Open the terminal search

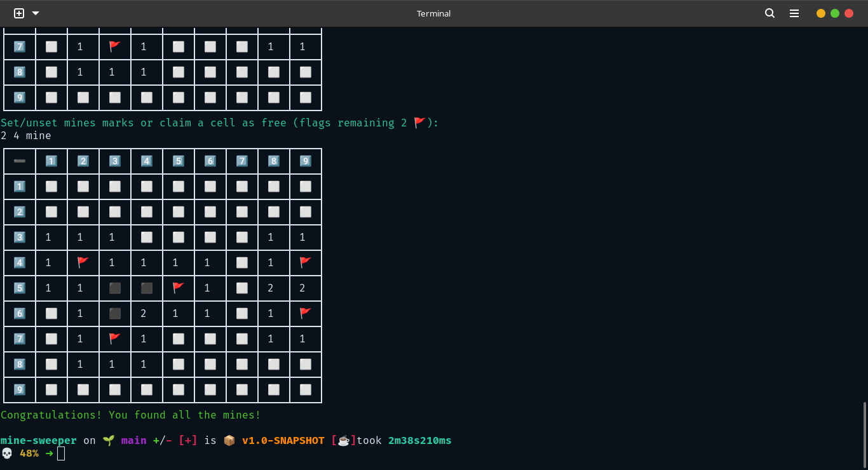pos(770,13)
